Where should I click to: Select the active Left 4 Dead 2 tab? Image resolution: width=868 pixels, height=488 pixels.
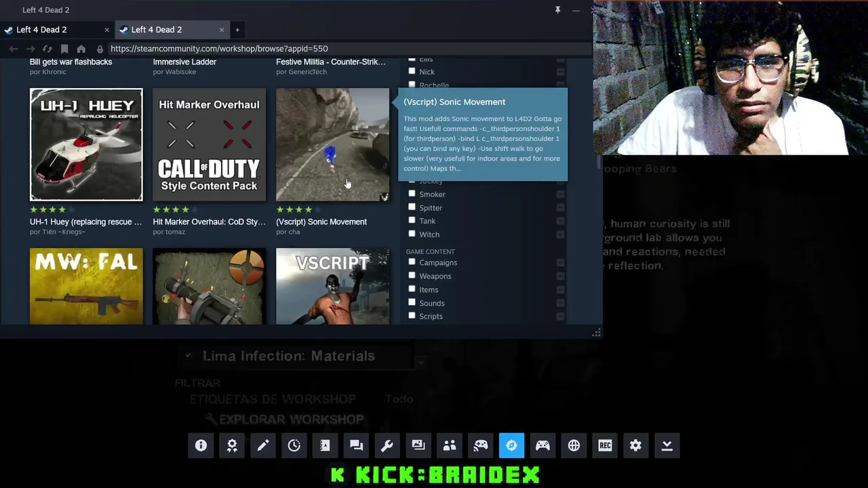[172, 30]
